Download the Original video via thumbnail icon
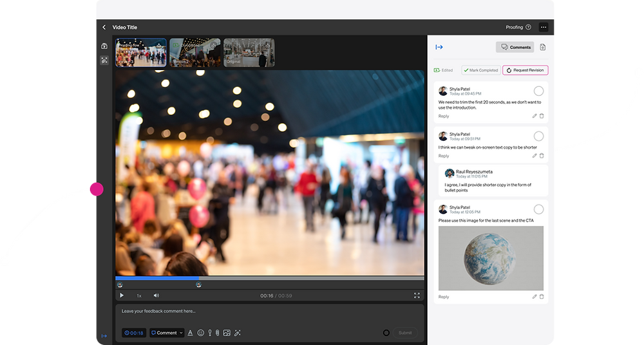 tap(268, 45)
